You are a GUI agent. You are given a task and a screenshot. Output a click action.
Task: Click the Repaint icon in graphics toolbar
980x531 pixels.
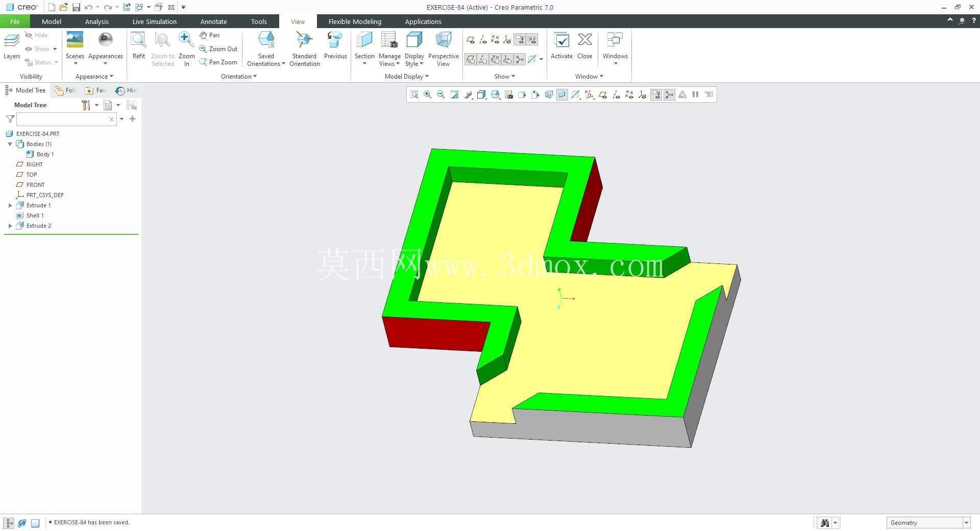(x=454, y=94)
